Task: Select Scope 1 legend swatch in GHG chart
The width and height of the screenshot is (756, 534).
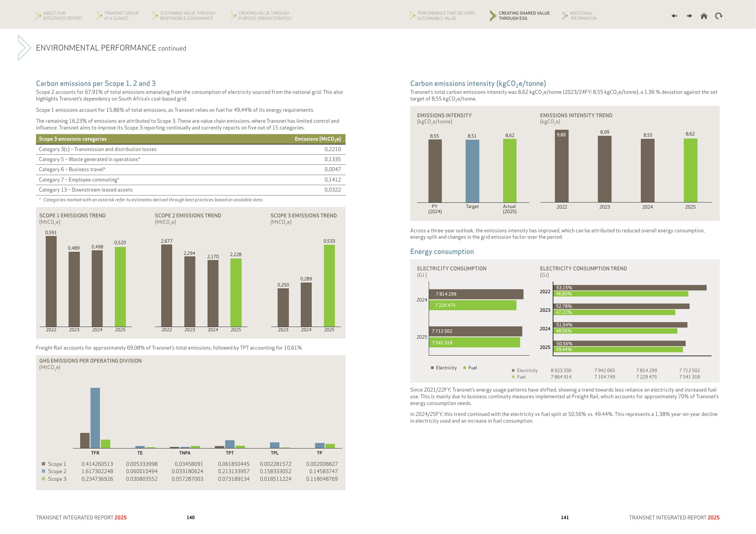Action: (44, 464)
